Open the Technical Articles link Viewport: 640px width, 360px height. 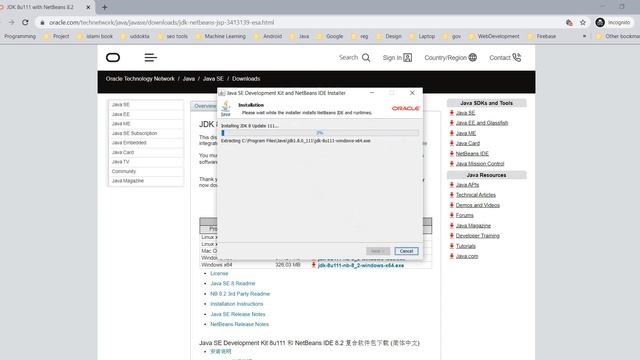click(476, 195)
